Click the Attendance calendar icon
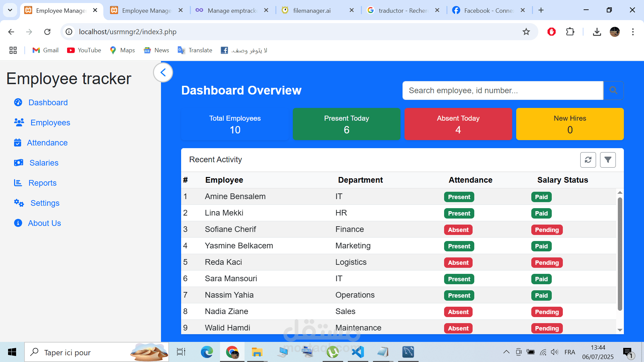 pyautogui.click(x=17, y=143)
